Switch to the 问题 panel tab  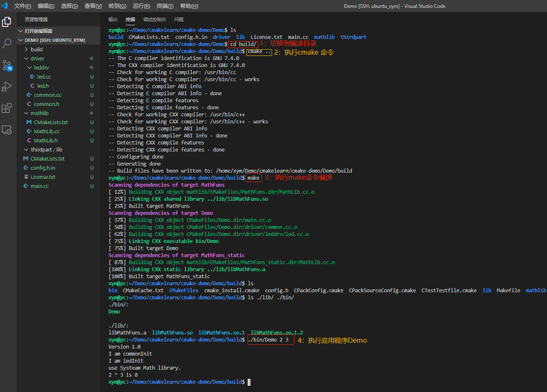pyautogui.click(x=179, y=19)
